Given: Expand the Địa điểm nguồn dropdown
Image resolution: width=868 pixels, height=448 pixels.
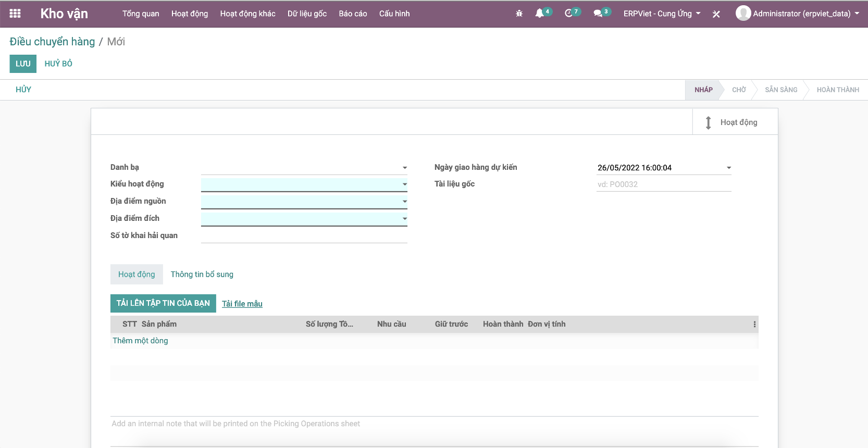Looking at the screenshot, I should pos(404,202).
